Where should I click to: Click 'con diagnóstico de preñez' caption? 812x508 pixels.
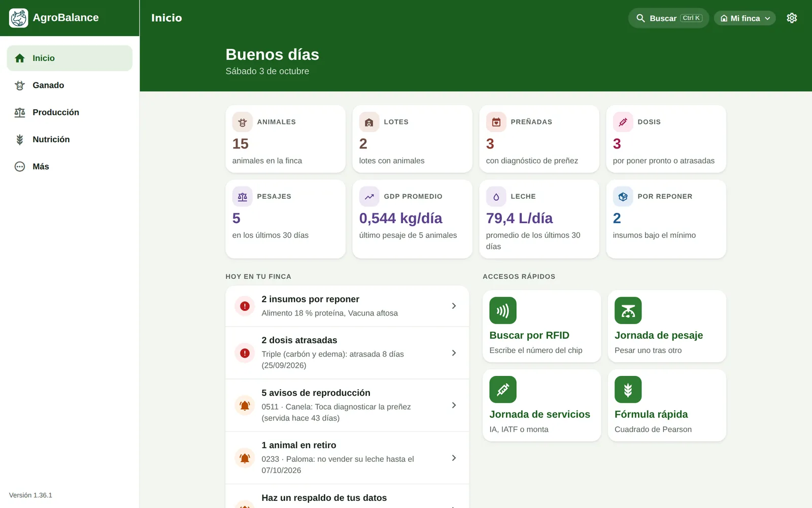(532, 161)
